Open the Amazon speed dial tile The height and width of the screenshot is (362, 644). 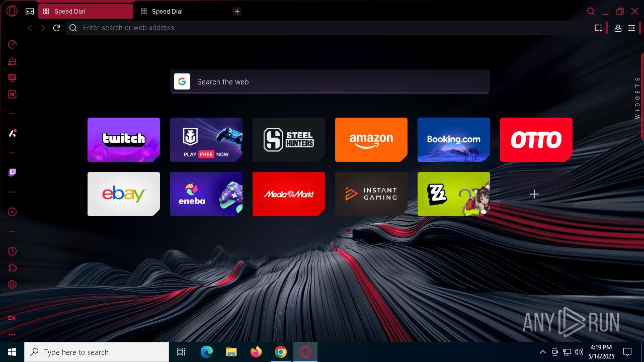pos(371,140)
